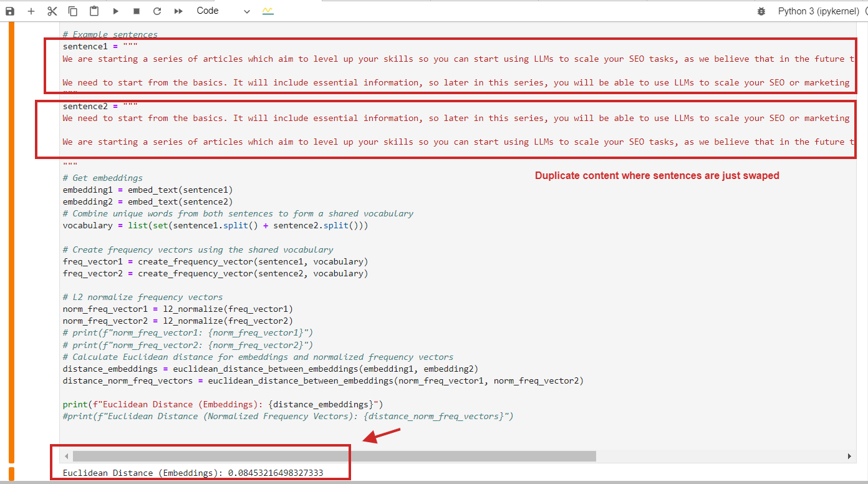Image resolution: width=868 pixels, height=484 pixels.
Task: Insert a new cell with the plus icon
Action: click(x=31, y=11)
